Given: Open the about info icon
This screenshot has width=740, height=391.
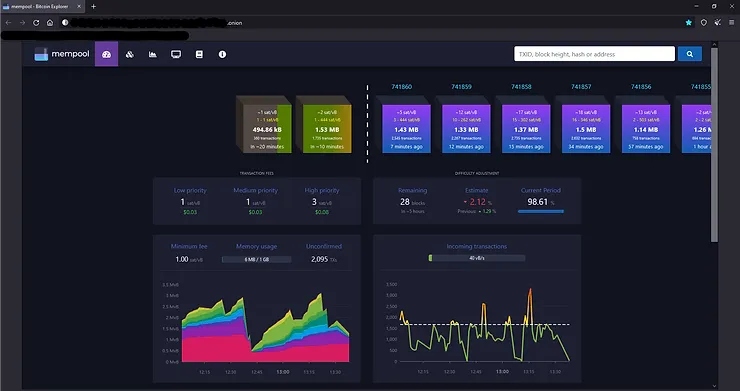Looking at the screenshot, I should (222, 54).
